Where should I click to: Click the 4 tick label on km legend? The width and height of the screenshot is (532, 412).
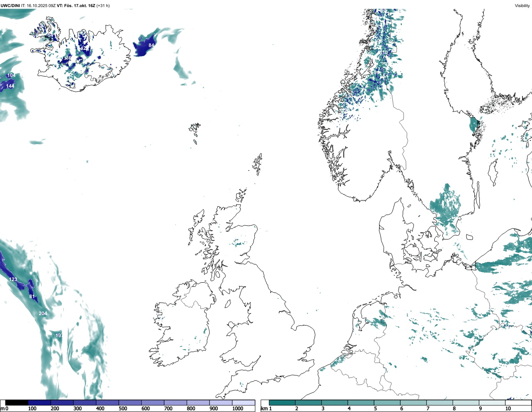349,409
